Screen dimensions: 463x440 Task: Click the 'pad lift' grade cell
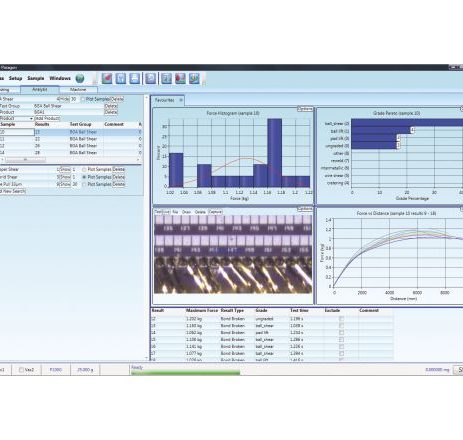coord(262,333)
